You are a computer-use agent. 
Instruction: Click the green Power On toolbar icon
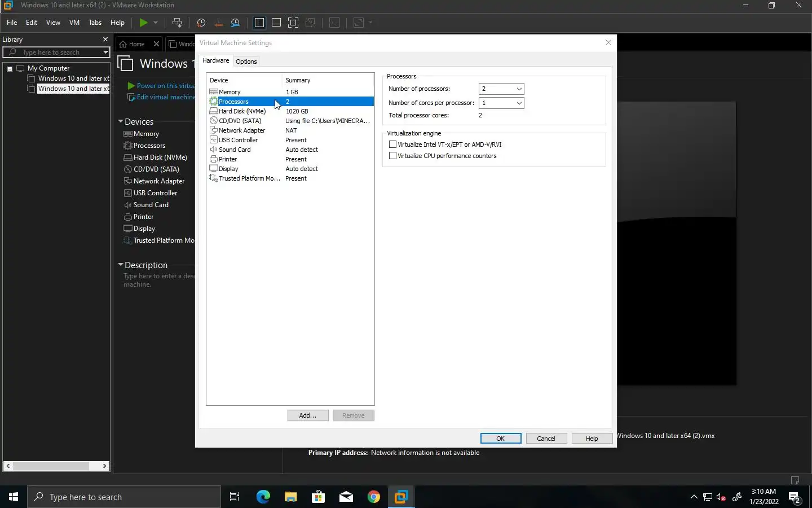143,23
